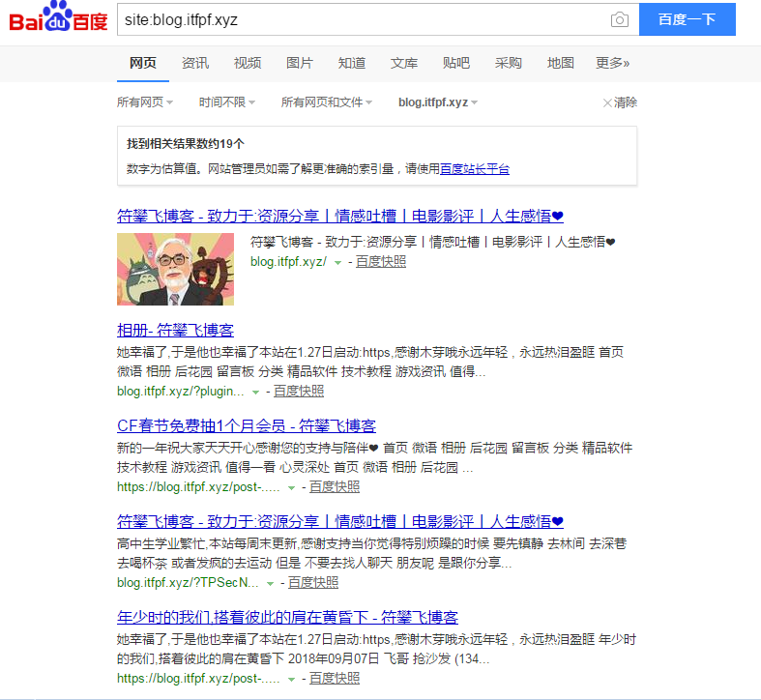761x700 pixels.
Task: Open 百度快照 for blog.itfpf.xyz/ result
Action: [x=381, y=262]
